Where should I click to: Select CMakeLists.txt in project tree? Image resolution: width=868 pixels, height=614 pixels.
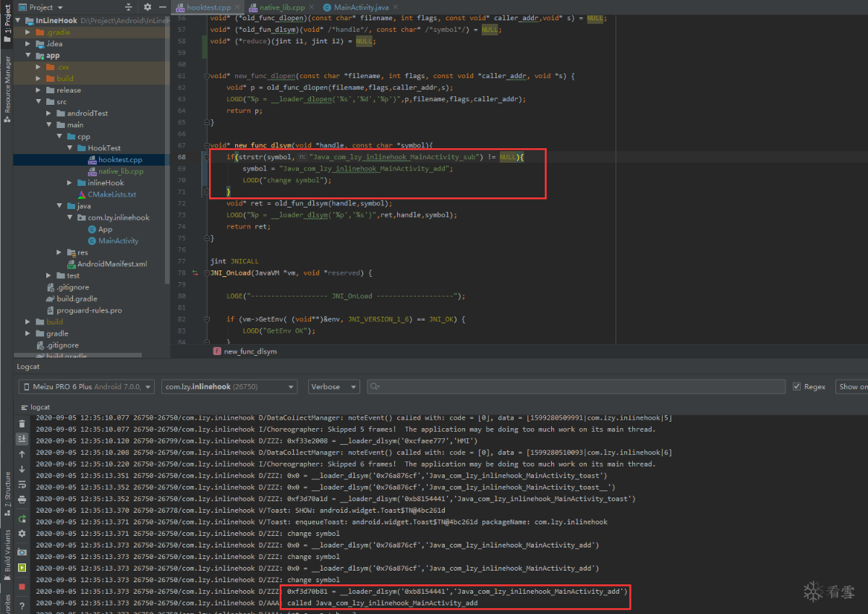pyautogui.click(x=111, y=195)
